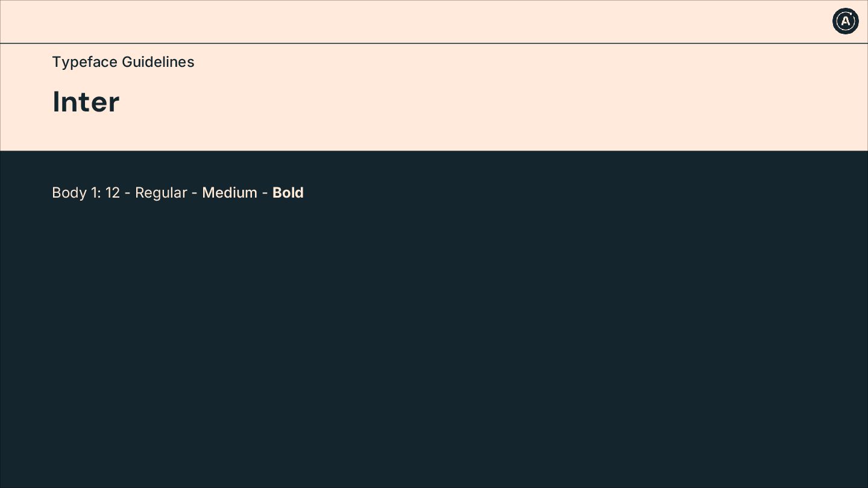Viewport: 868px width, 488px height.
Task: Click the top strip left of the logo
Action: point(416,21)
